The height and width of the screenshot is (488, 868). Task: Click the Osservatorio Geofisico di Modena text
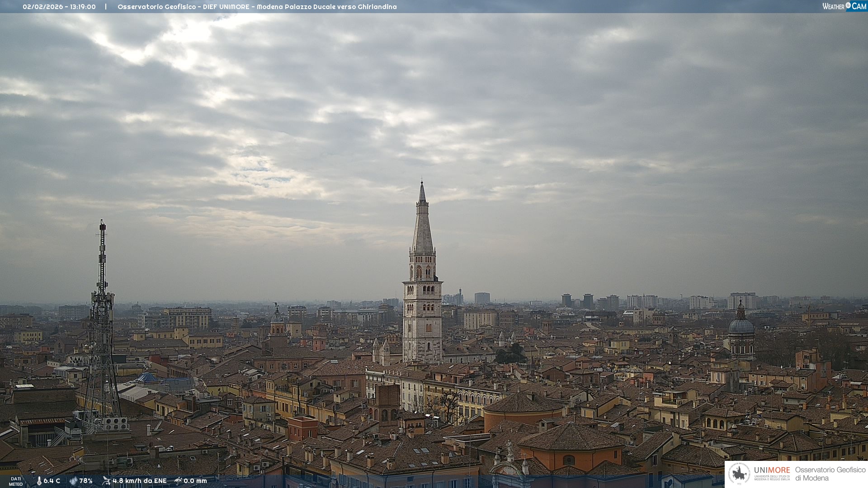pos(830,474)
